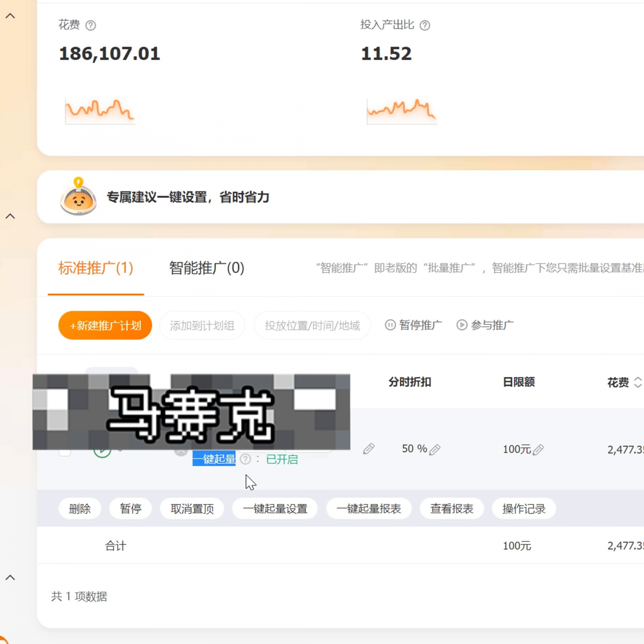Open 一键起量报表
This screenshot has height=644, width=644.
coord(369,509)
